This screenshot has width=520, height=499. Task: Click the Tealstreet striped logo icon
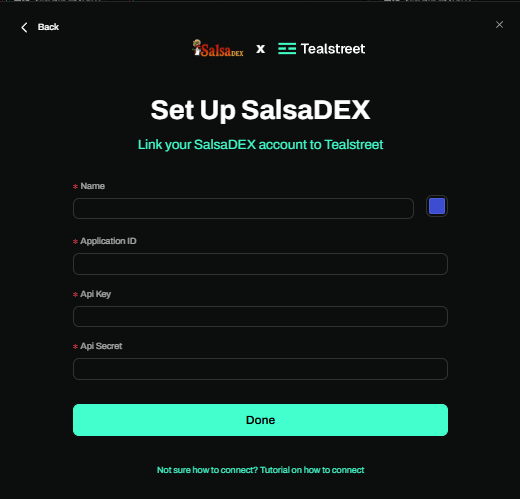point(287,49)
